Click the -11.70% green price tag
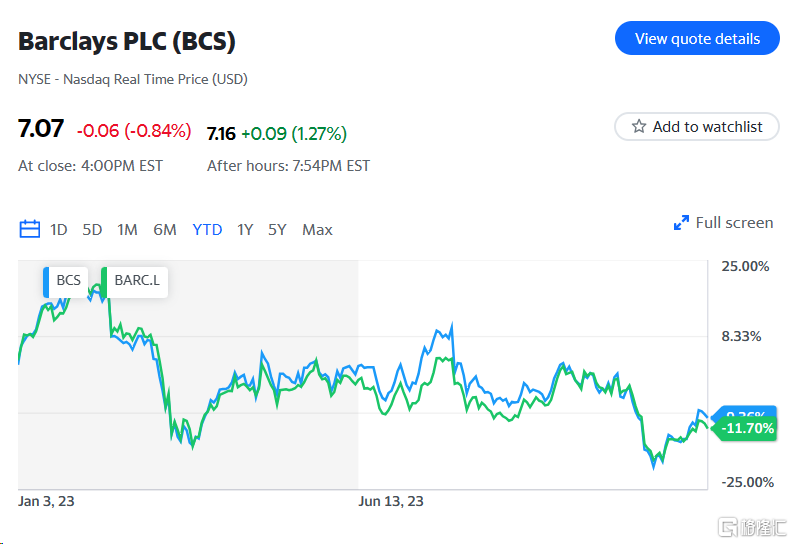 click(746, 428)
